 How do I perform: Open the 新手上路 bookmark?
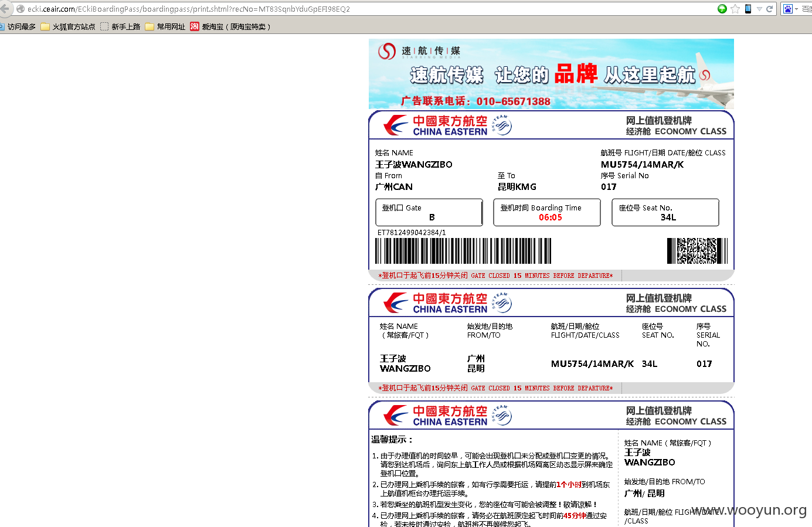[120, 26]
